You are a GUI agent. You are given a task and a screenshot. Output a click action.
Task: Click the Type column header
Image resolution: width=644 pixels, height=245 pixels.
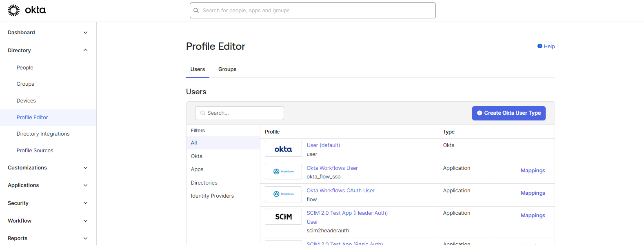click(x=449, y=132)
